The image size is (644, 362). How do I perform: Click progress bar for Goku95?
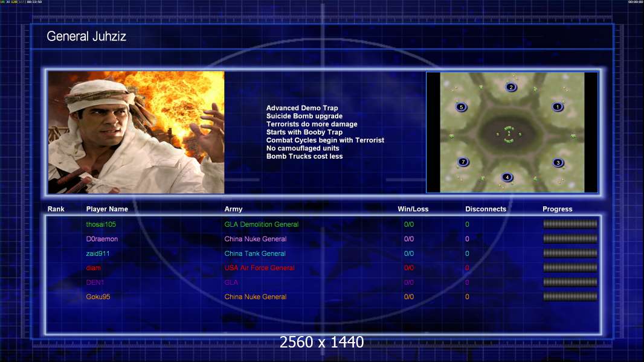570,296
